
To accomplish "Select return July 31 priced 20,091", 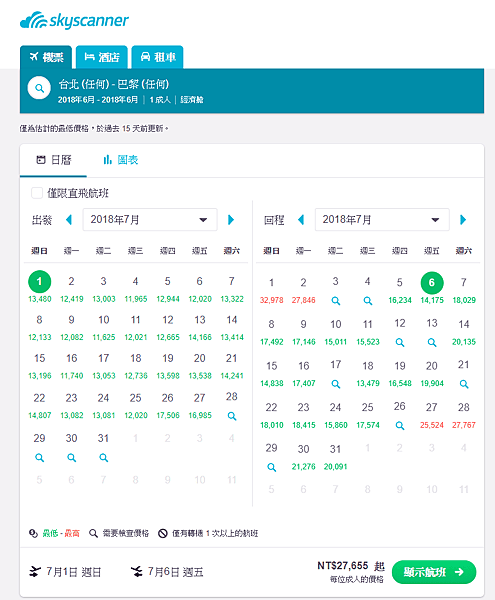I will point(335,457).
